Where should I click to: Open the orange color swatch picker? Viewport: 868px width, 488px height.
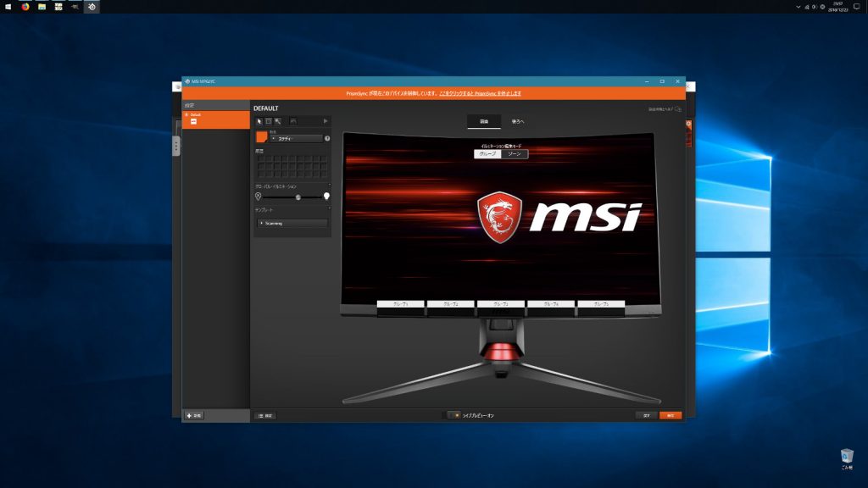[x=261, y=137]
